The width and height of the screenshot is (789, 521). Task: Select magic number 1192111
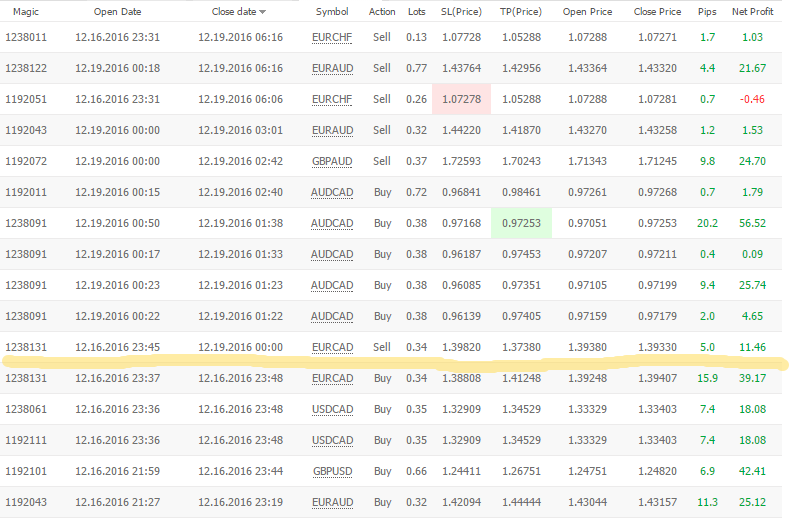[x=26, y=440]
